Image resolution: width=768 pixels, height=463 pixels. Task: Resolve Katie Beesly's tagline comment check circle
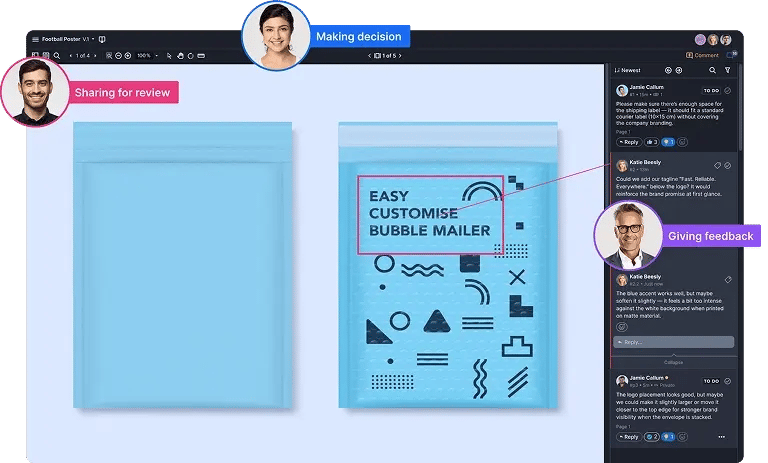728,166
